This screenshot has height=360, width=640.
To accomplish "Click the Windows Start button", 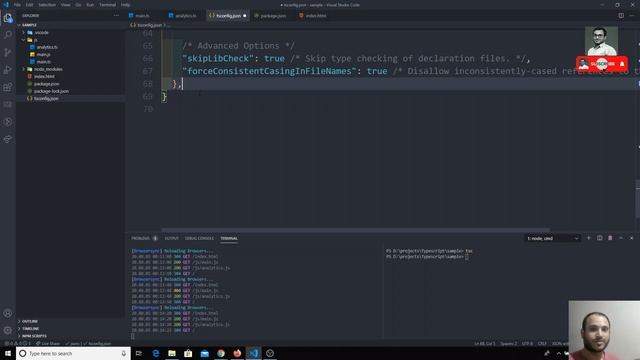I will [x=8, y=353].
